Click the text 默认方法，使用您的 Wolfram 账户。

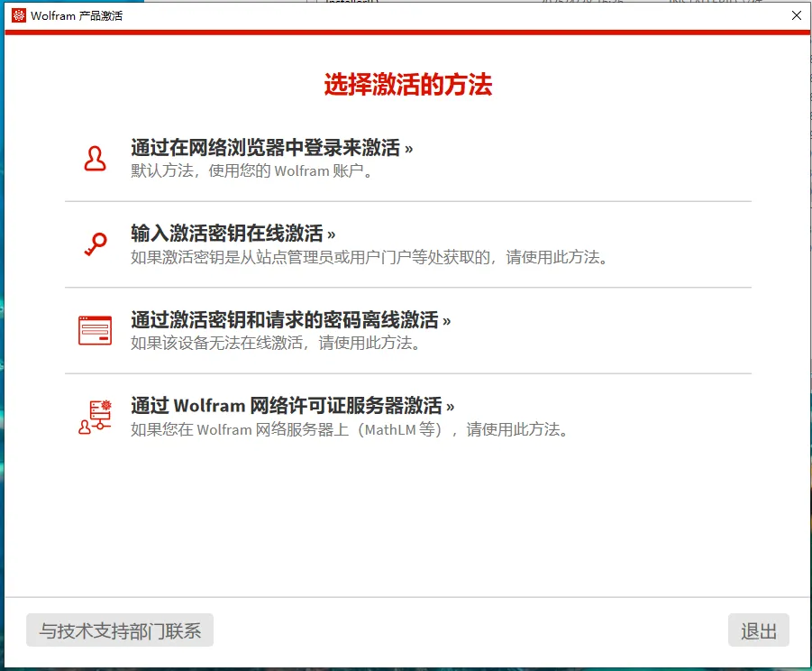click(251, 171)
